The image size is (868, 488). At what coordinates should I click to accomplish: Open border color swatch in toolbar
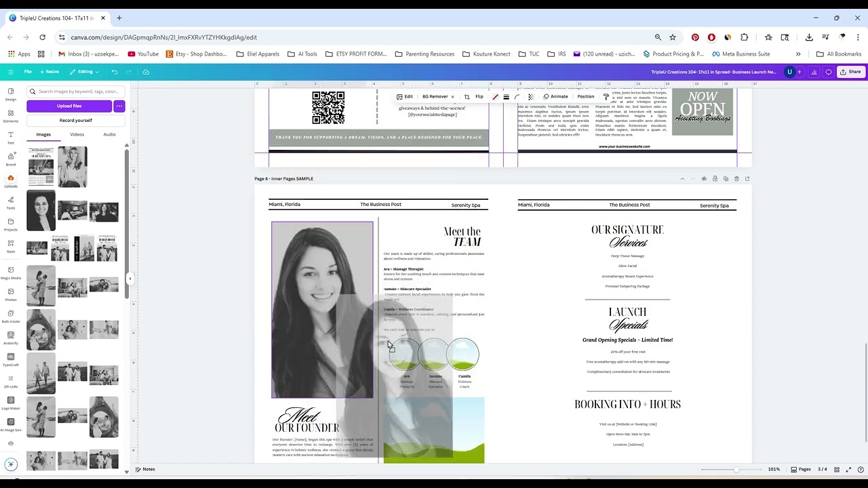(495, 97)
